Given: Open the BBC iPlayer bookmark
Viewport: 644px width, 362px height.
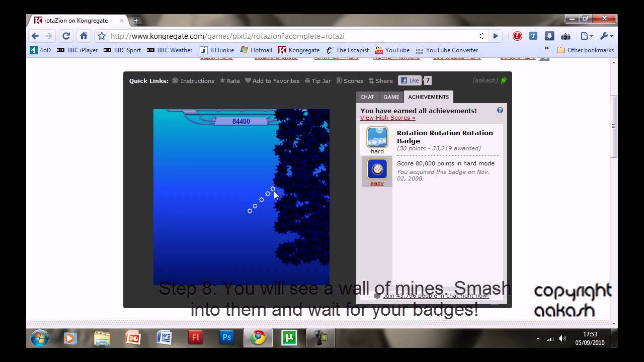Looking at the screenshot, I should pyautogui.click(x=77, y=50).
